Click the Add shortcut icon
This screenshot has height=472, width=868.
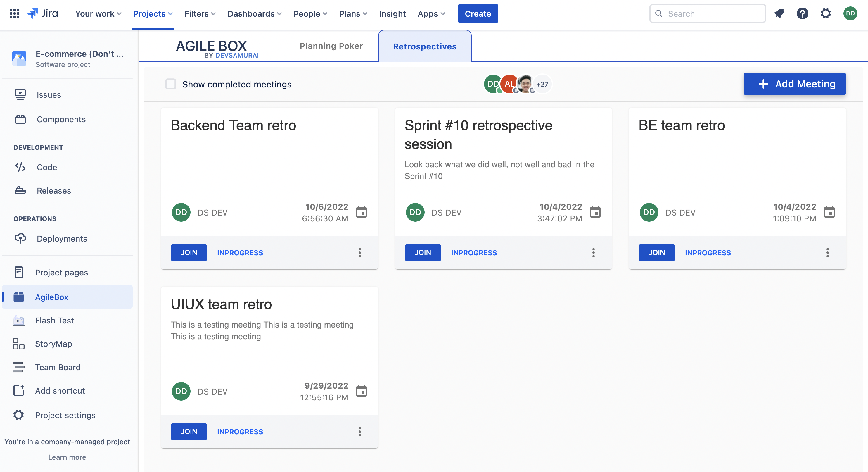(x=19, y=390)
